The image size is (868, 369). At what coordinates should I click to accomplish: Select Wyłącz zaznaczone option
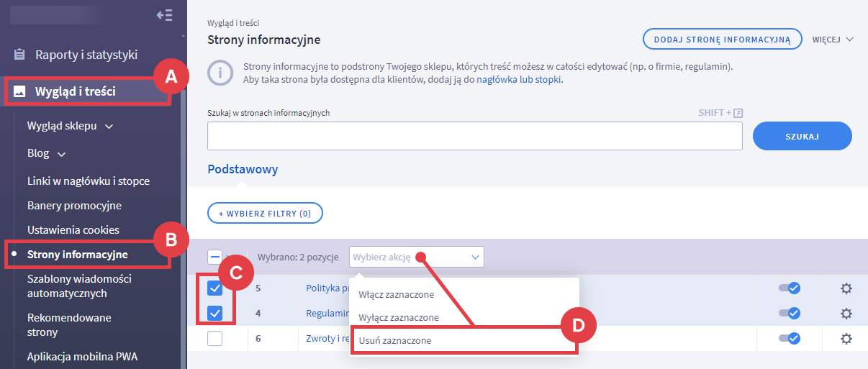click(398, 317)
